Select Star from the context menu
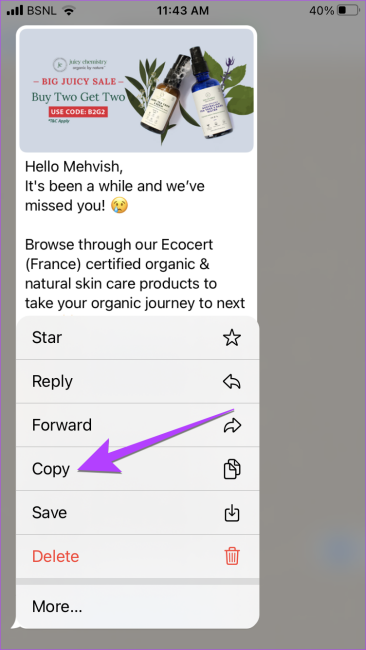This screenshot has width=366, height=650. tap(138, 338)
